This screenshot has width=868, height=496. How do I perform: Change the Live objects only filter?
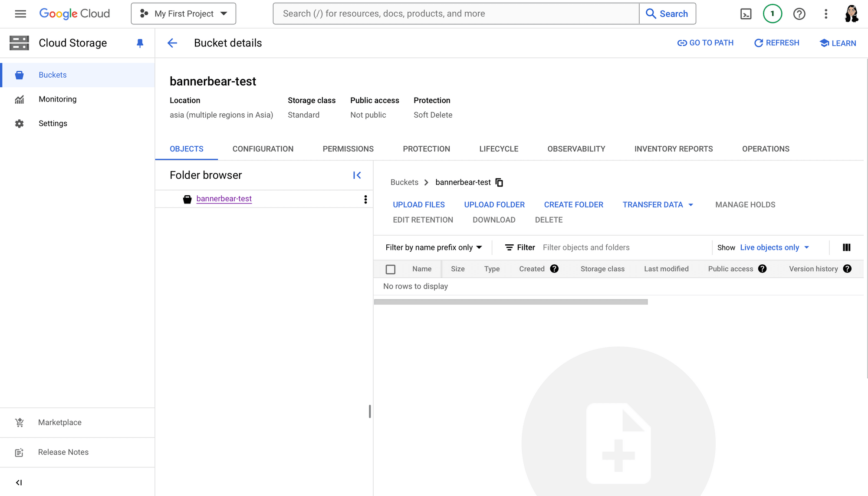[x=774, y=247]
